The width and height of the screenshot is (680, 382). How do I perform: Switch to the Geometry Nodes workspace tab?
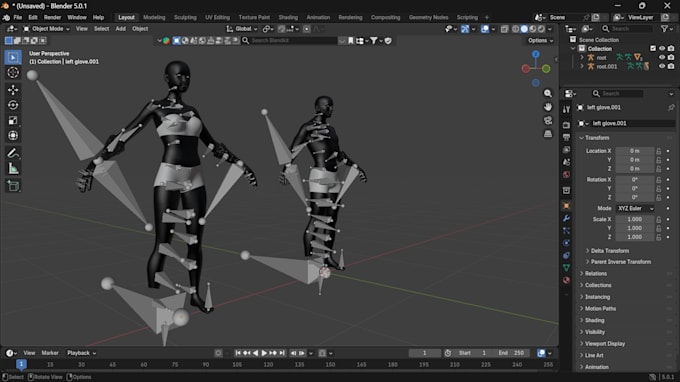[428, 17]
